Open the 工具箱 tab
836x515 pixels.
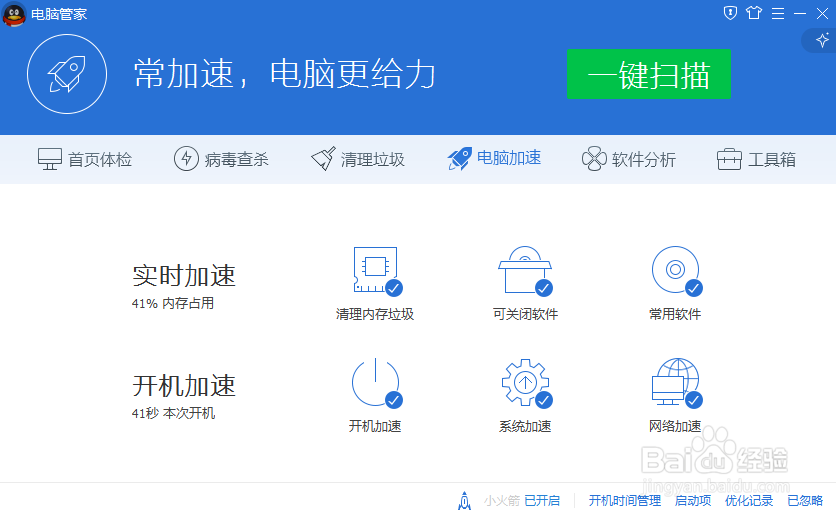756,159
